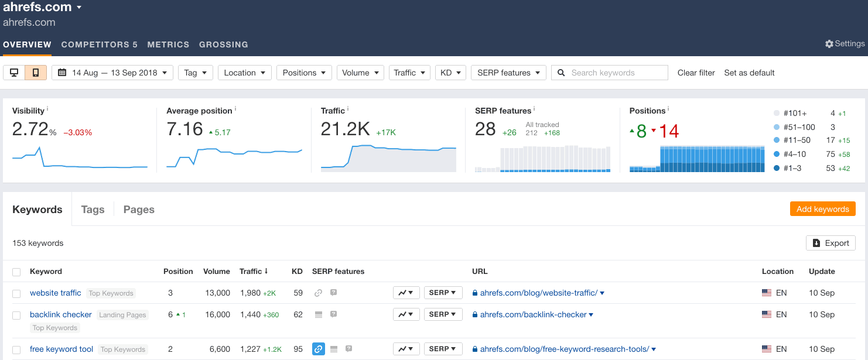
Task: Check the free keyword tool checkbox
Action: point(16,349)
